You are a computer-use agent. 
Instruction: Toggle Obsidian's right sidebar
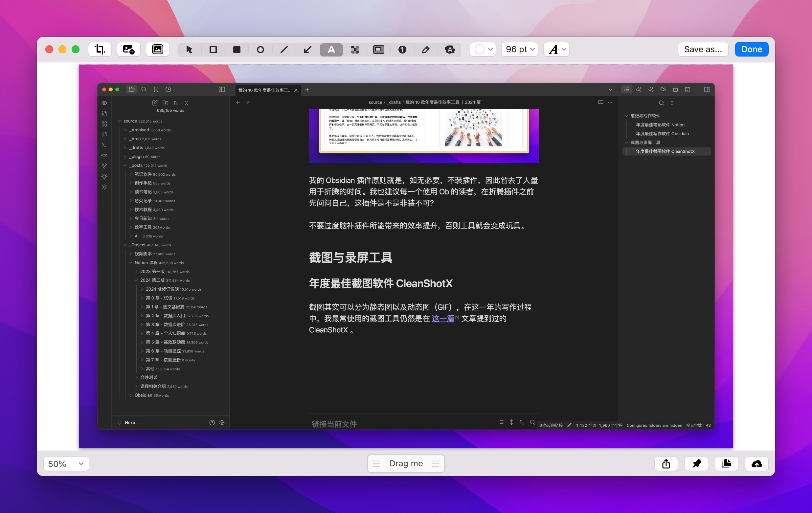click(x=707, y=89)
